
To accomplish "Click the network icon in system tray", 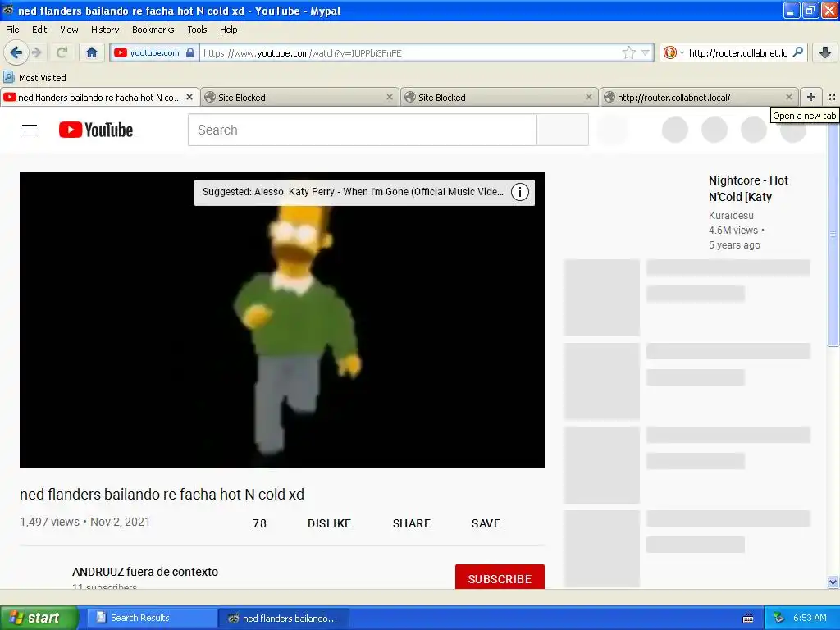I will coord(778,618).
